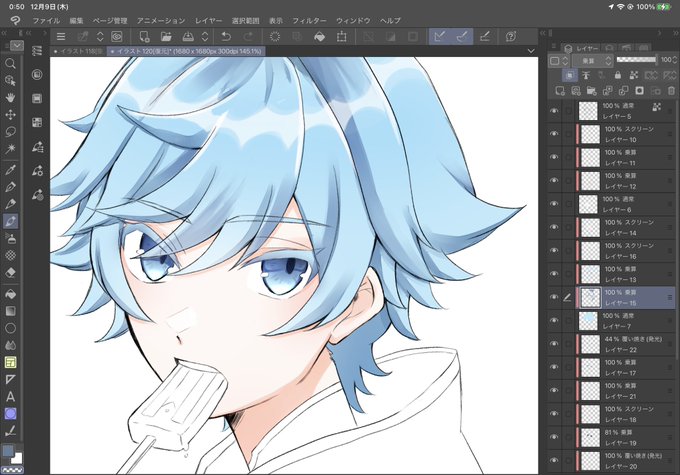Open the ウィンドウ menu
This screenshot has height=475, width=680.
point(353,20)
